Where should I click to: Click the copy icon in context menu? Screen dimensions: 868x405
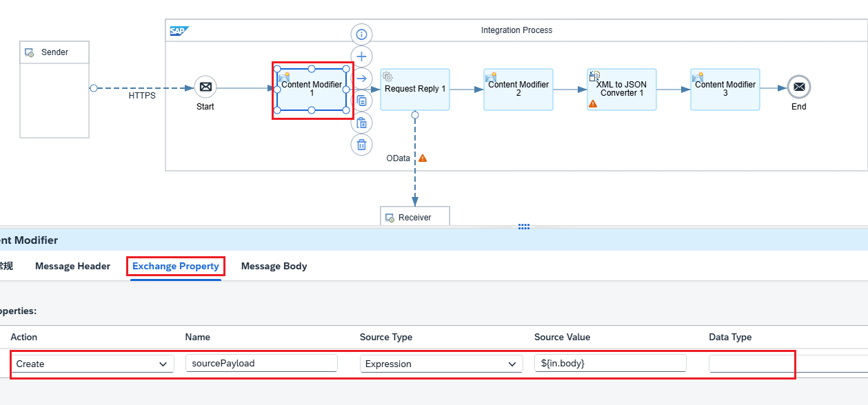coord(361,101)
